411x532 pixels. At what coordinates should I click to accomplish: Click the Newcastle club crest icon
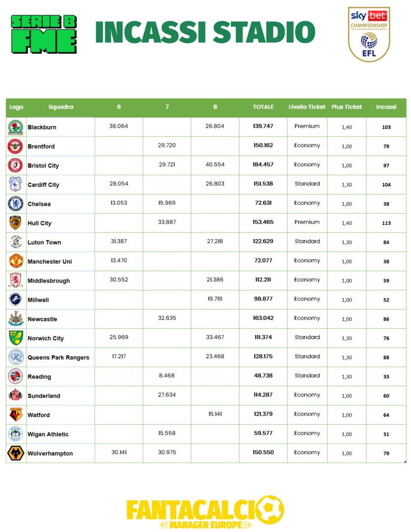(16, 319)
